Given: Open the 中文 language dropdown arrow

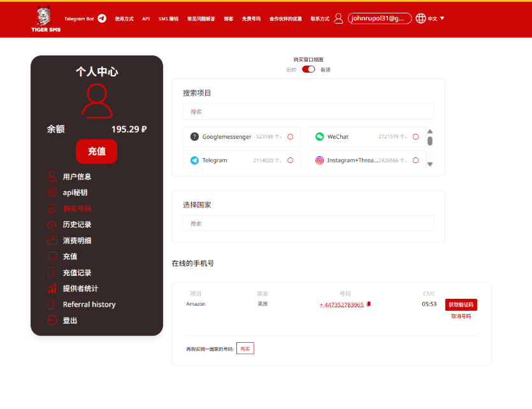Looking at the screenshot, I should tap(442, 18).
